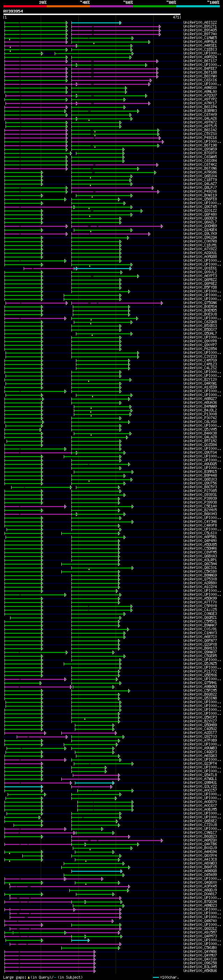The width and height of the screenshot is (223, 980).
Task: Open hit UniRef100_B6SYW0
Action: 200,76
